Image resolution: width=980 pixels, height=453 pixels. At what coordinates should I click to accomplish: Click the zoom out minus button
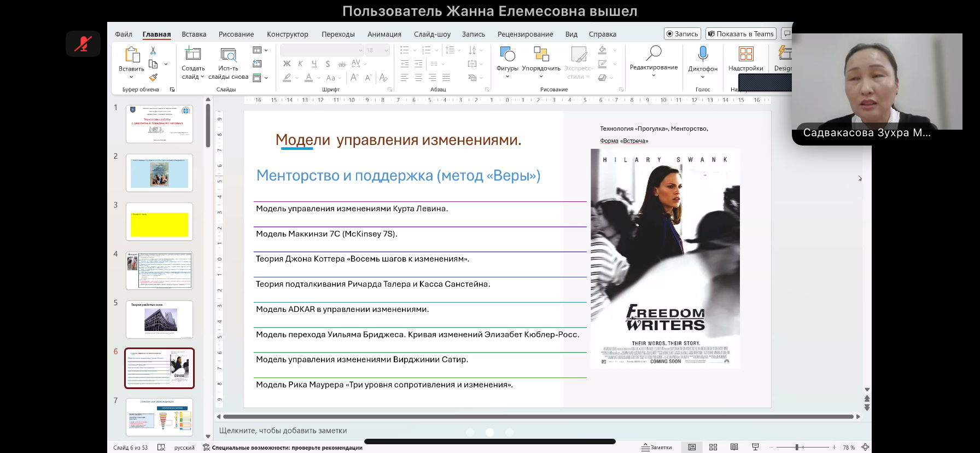pyautogui.click(x=772, y=448)
